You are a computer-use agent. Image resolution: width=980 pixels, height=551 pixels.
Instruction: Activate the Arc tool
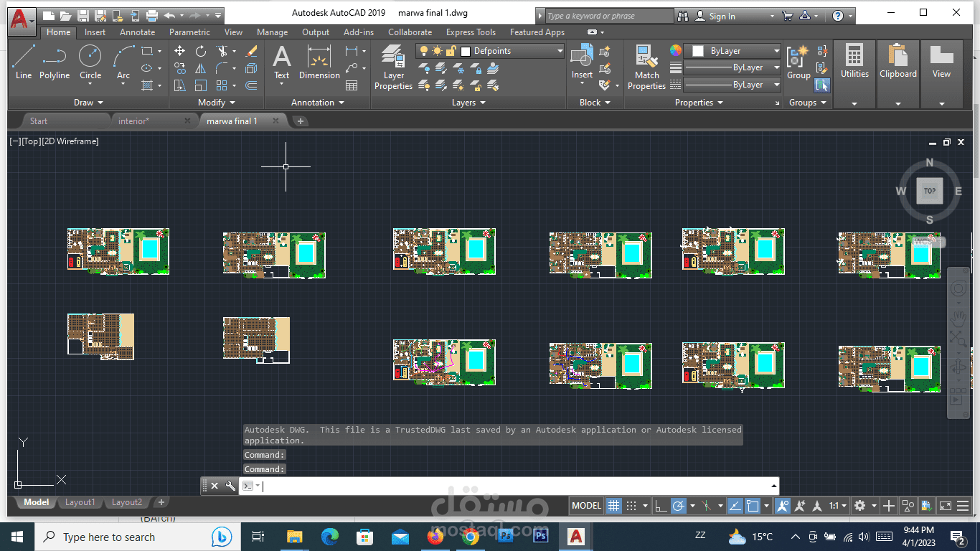123,62
